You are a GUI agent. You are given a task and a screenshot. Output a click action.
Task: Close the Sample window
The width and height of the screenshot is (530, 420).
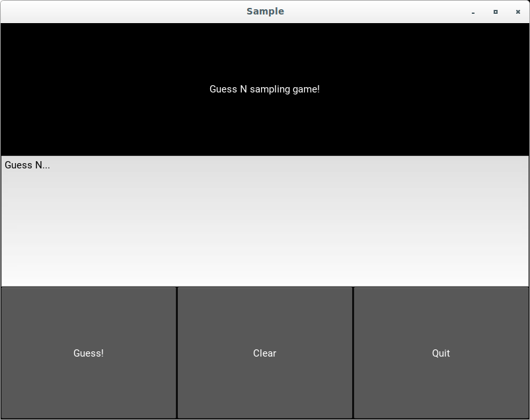(x=518, y=12)
